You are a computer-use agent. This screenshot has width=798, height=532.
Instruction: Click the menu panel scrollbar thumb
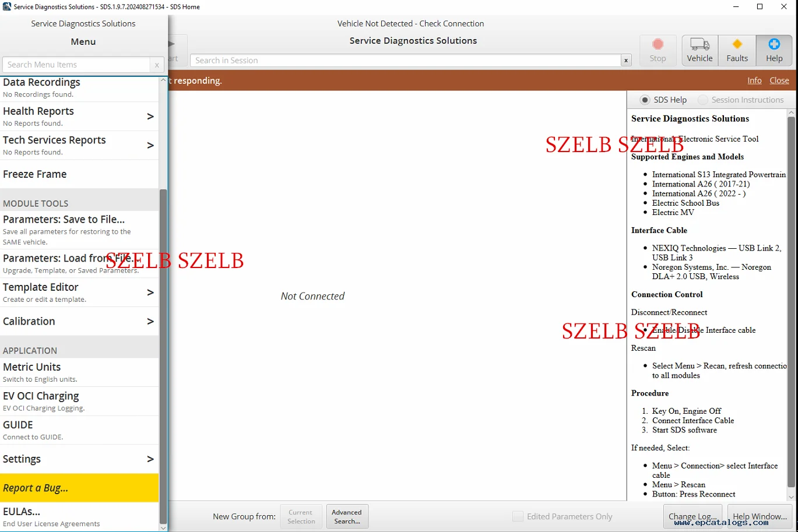(x=163, y=355)
